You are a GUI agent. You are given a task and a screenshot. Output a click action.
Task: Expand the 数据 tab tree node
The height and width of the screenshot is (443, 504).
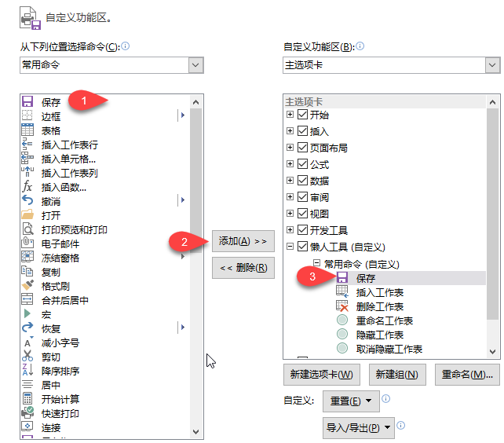[x=290, y=181]
